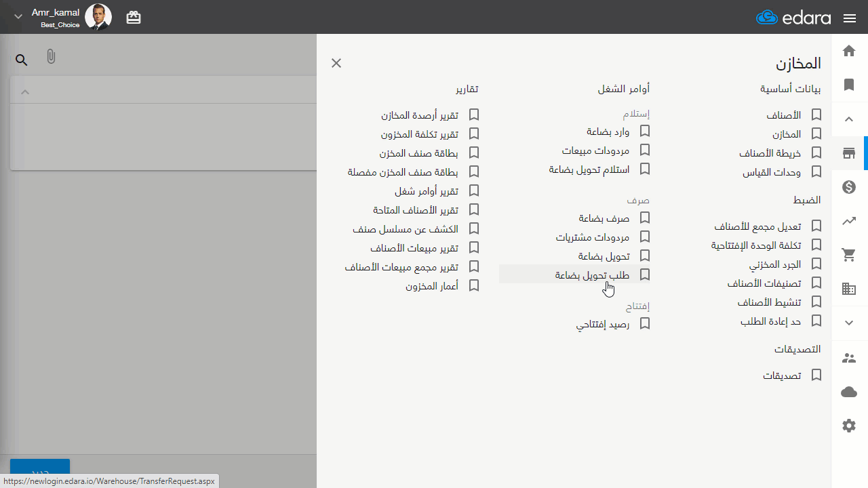Viewport: 868px width, 488px height.
Task: Open الجرد المخزني menu item
Action: tap(775, 264)
